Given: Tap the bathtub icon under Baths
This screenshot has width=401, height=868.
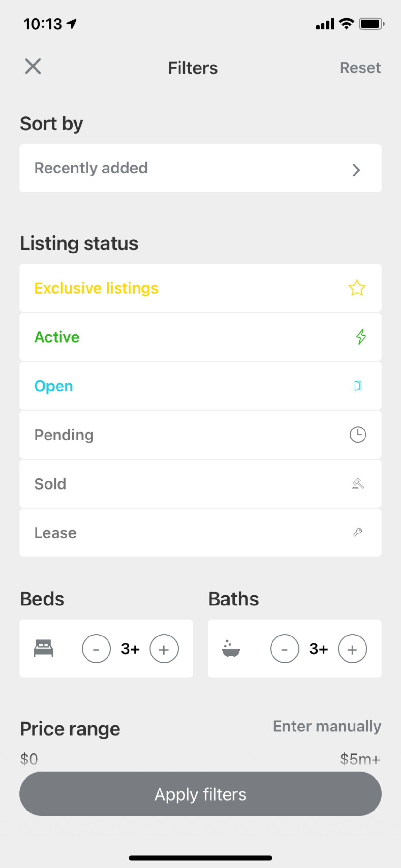Looking at the screenshot, I should [231, 648].
